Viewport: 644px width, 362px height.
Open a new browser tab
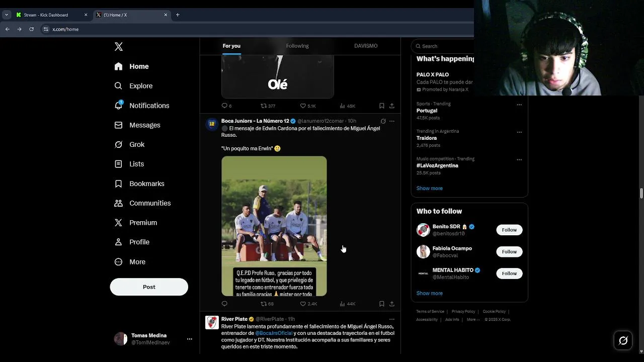[178, 15]
